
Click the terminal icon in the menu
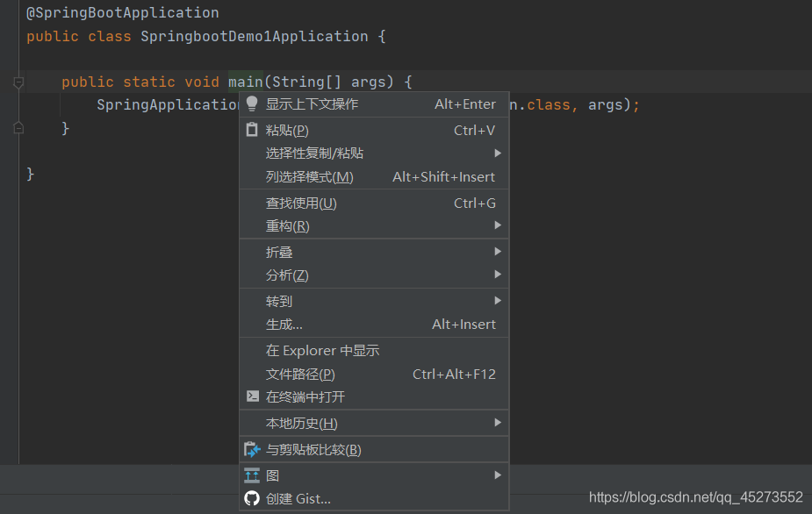[252, 396]
